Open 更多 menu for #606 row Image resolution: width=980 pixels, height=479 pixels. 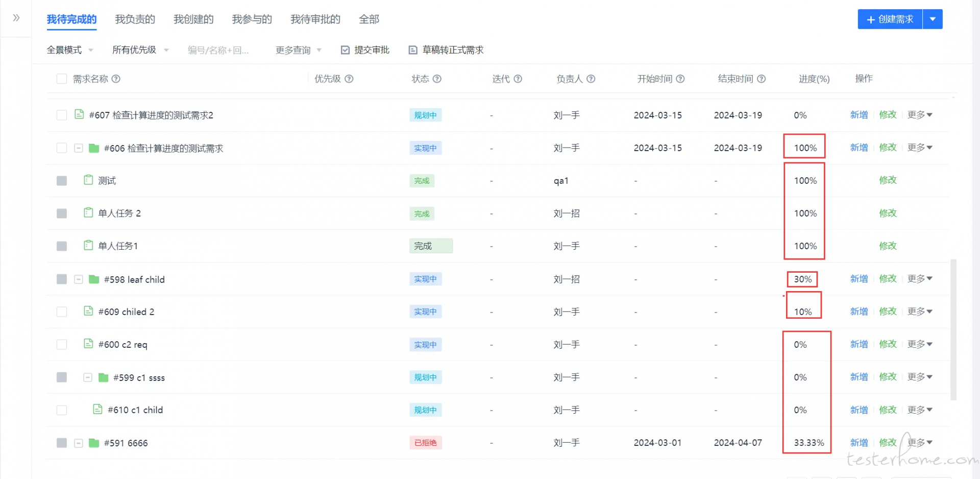(x=920, y=148)
